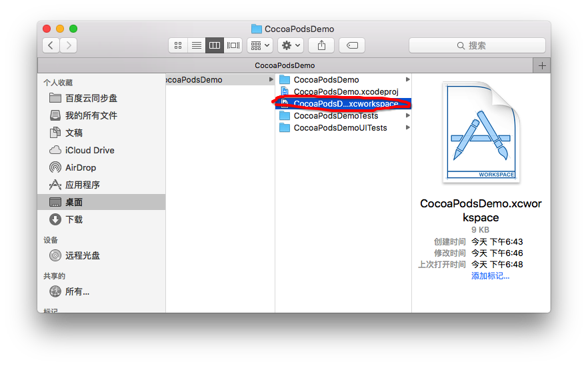This screenshot has width=588, height=366.
Task: Go back with the left chevron button
Action: 51,45
